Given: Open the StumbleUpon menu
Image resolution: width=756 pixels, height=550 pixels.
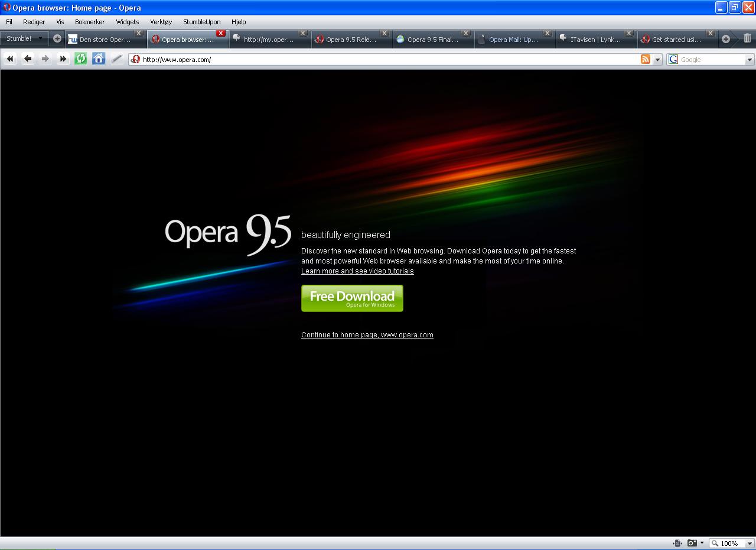Looking at the screenshot, I should (x=201, y=22).
